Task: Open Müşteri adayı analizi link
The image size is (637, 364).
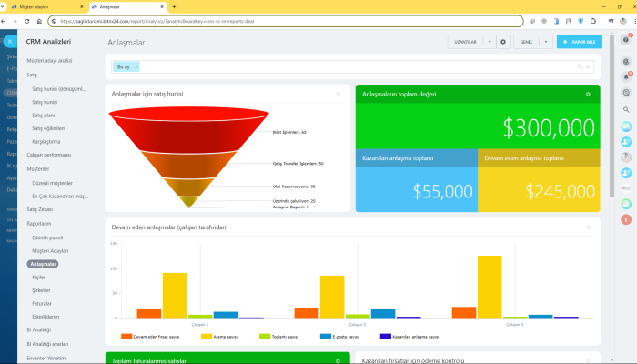Action: [49, 61]
